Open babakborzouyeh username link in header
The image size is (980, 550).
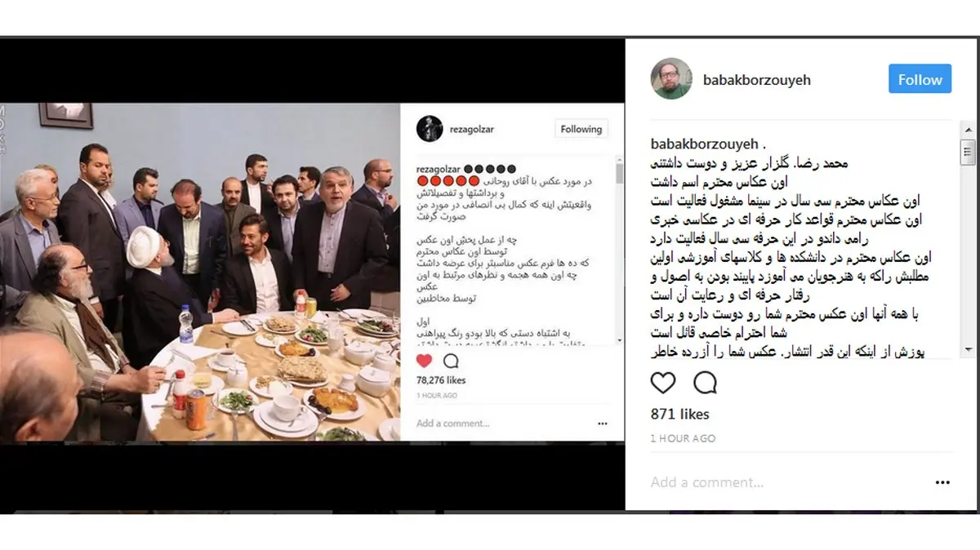point(756,80)
